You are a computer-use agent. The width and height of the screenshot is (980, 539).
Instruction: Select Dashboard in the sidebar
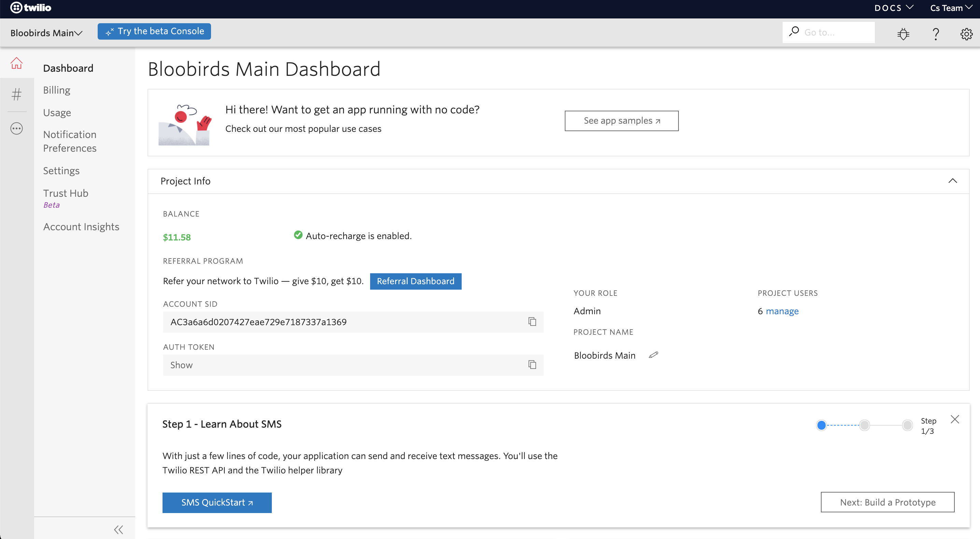(68, 68)
